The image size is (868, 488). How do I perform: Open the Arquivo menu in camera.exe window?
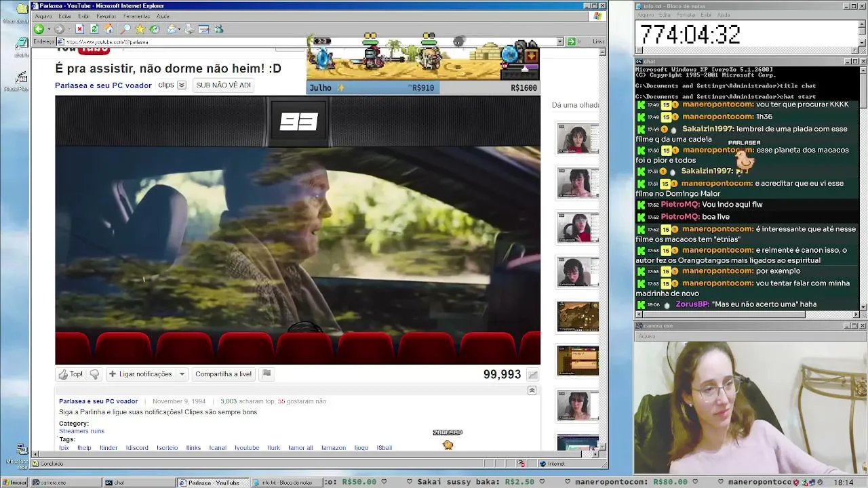pyautogui.click(x=646, y=336)
